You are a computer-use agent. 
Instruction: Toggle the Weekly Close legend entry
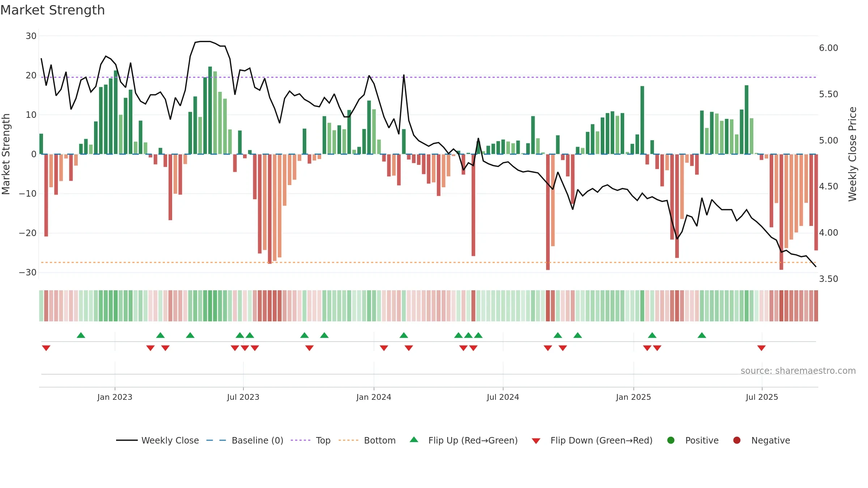157,440
